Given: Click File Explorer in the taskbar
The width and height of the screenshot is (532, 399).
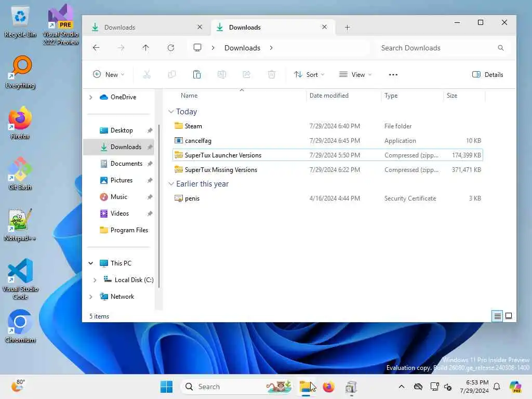Looking at the screenshot, I should pyautogui.click(x=305, y=387).
